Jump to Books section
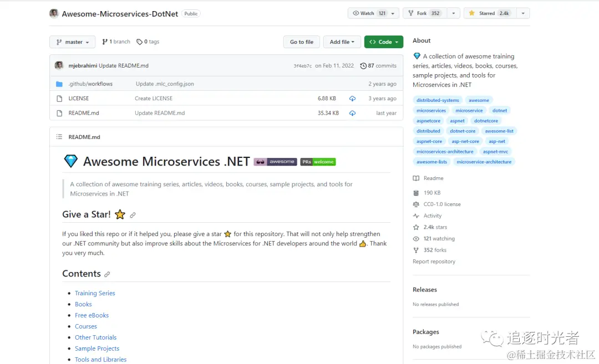Image resolution: width=599 pixels, height=364 pixels. [x=83, y=304]
